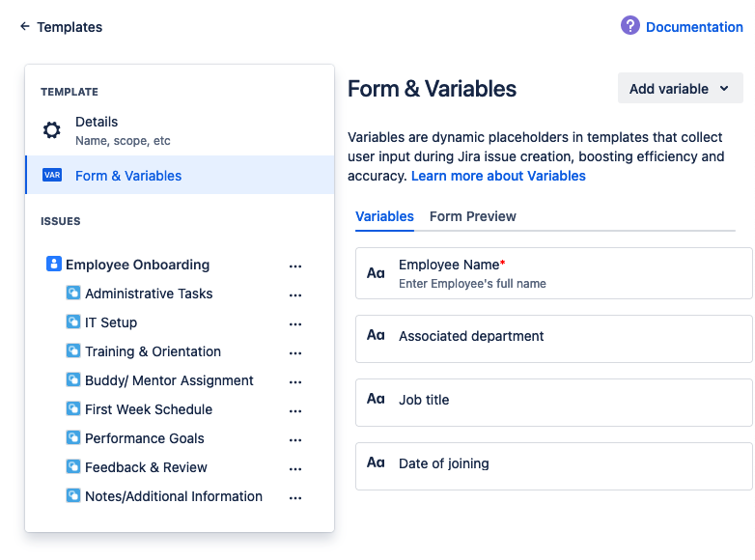Viewport: 755px width, 560px height.
Task: Click the VAR icon for Form & Variables
Action: [52, 176]
